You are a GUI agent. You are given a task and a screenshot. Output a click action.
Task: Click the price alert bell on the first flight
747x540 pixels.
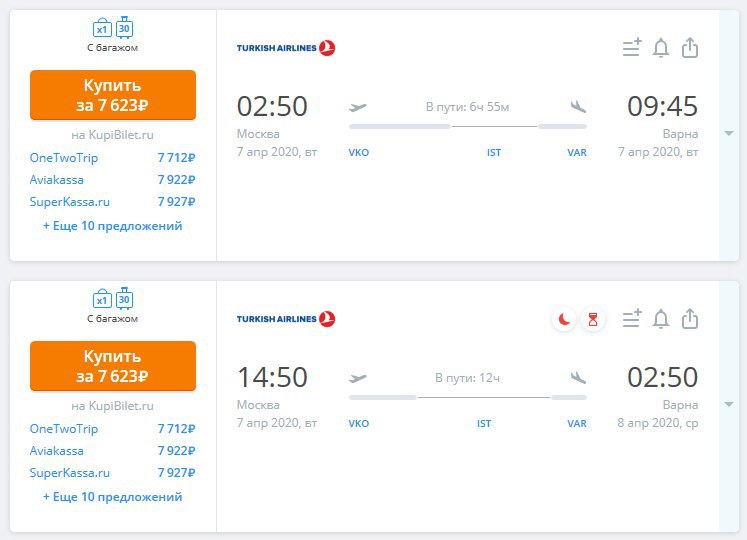660,48
